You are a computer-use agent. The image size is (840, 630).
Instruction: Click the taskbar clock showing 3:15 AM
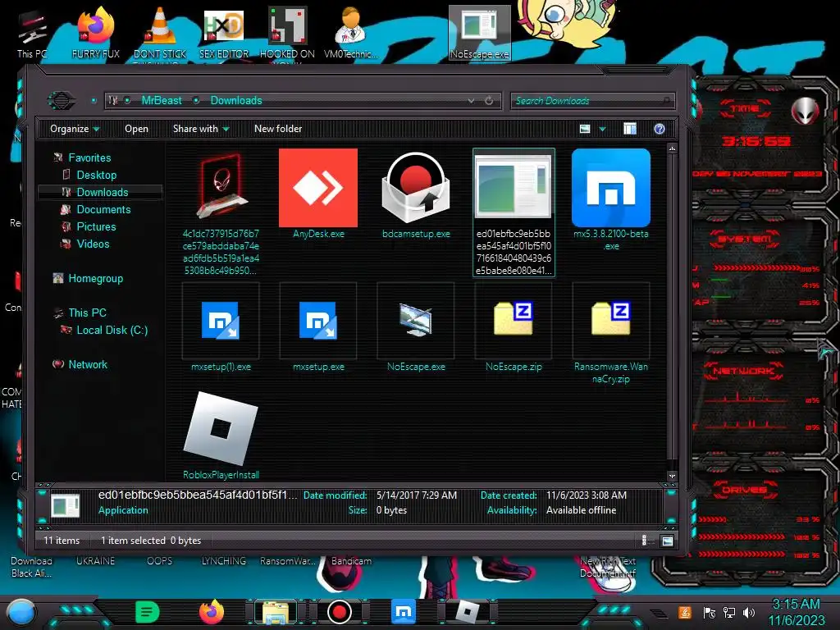pyautogui.click(x=796, y=612)
